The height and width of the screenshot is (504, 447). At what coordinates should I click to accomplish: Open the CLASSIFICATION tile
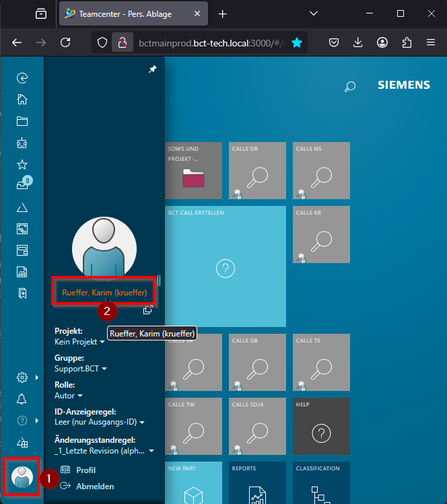321,482
